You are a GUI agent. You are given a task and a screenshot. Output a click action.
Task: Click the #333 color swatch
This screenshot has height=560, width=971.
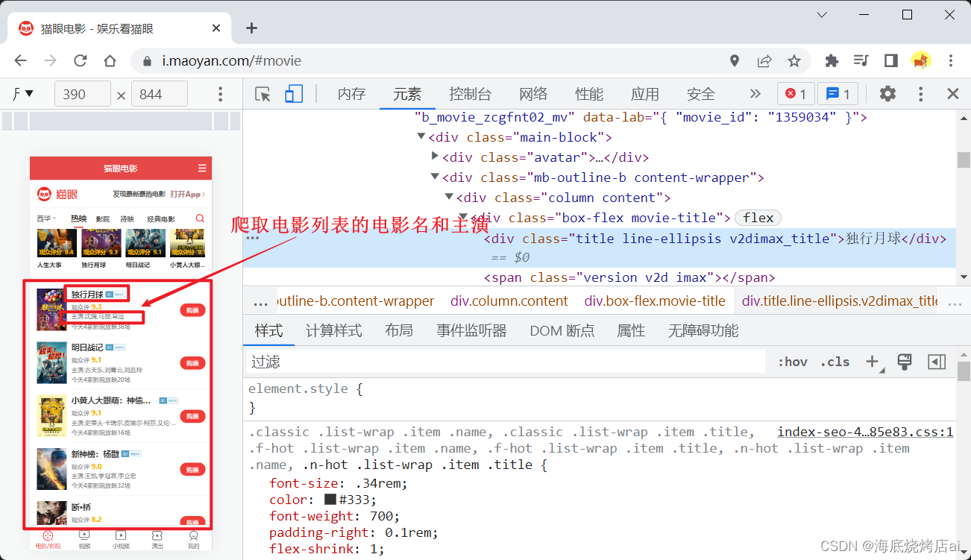click(x=330, y=500)
